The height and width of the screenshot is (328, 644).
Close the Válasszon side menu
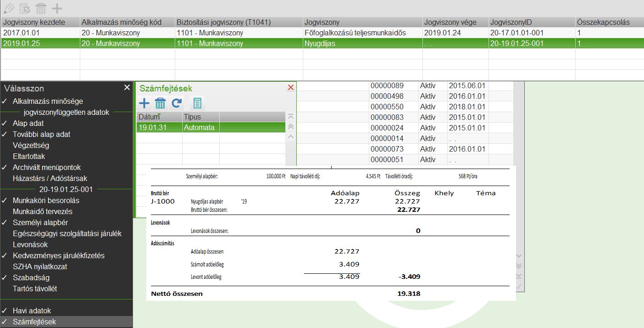click(127, 87)
